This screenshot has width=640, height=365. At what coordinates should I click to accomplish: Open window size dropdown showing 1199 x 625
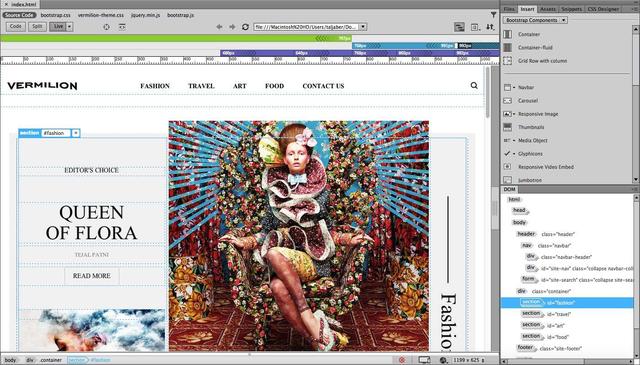[468, 360]
